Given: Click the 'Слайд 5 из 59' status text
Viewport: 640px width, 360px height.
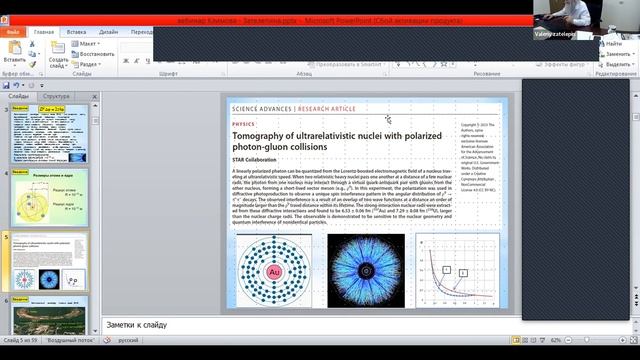Looking at the screenshot, I should (20, 340).
